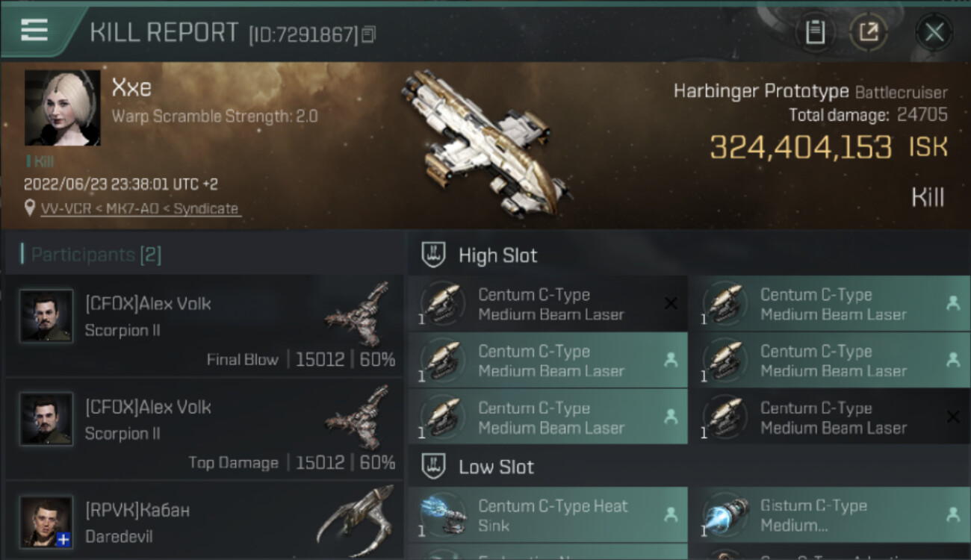Close the kill report window
Viewport: 971px width, 560px height.
[934, 32]
